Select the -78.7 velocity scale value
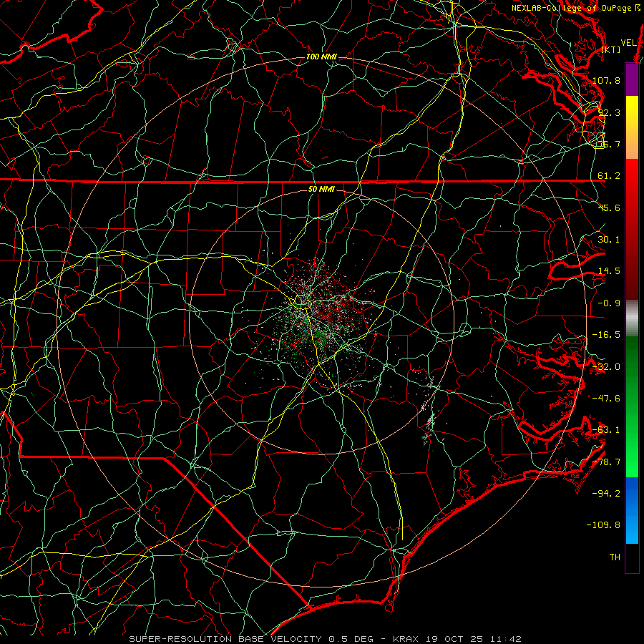644x644 pixels. click(x=607, y=462)
